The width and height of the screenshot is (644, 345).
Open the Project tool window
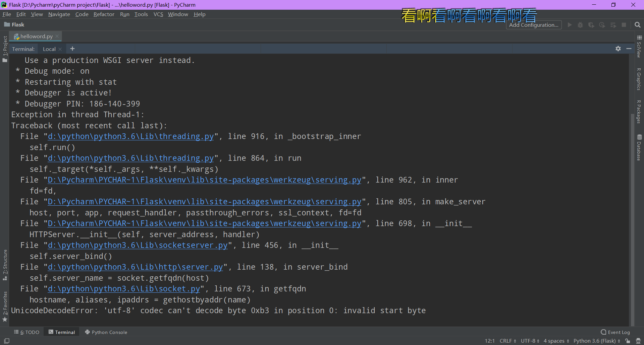click(5, 49)
